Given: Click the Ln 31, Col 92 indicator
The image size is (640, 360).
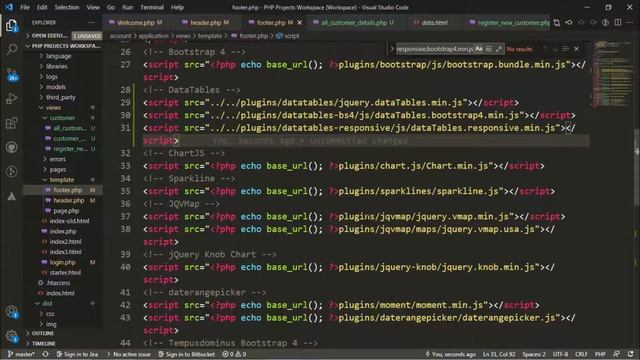Looking at the screenshot, I should point(499,354).
